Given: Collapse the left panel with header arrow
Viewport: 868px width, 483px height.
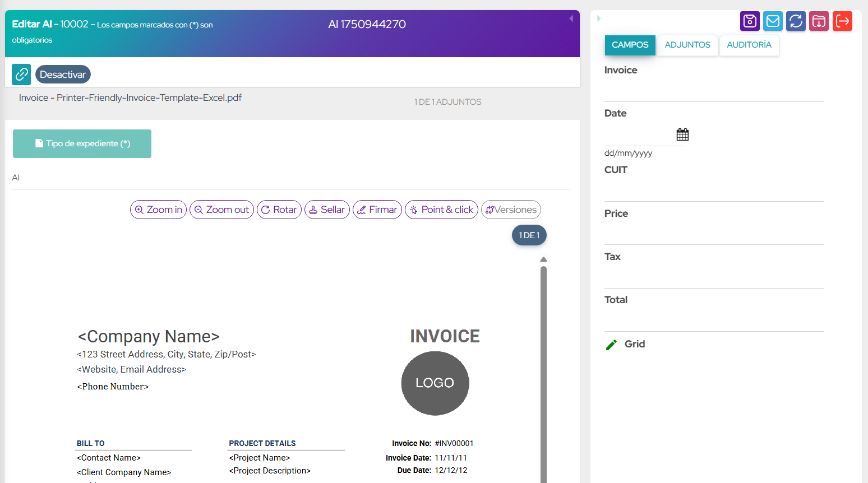Looking at the screenshot, I should [x=571, y=18].
